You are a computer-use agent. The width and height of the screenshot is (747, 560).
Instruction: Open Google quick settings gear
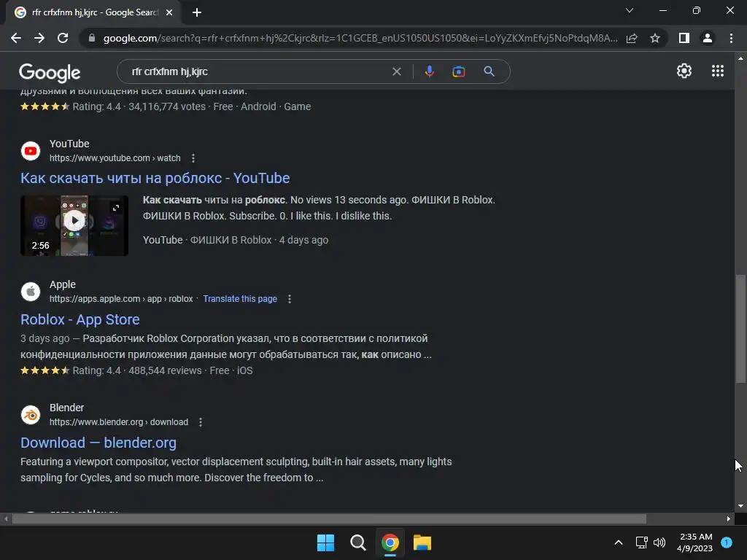coord(684,71)
